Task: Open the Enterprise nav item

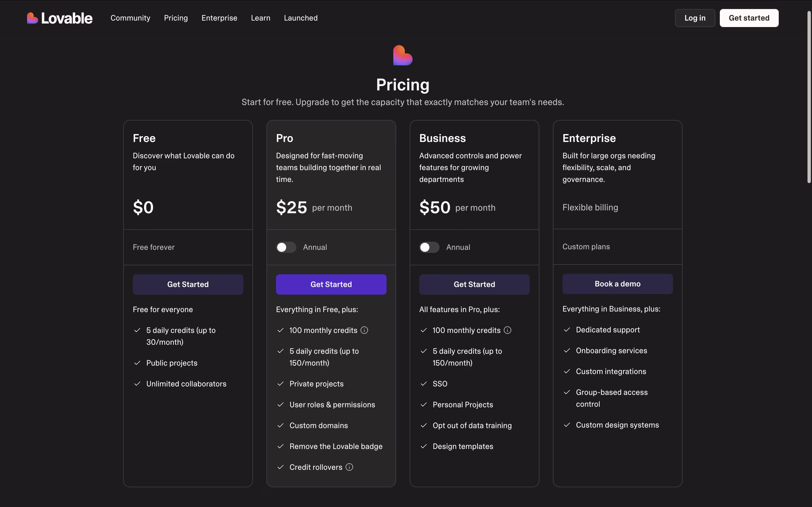Action: pos(219,18)
